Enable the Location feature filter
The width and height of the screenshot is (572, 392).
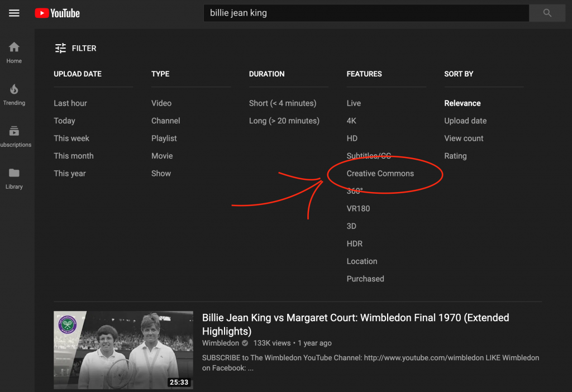tap(362, 261)
